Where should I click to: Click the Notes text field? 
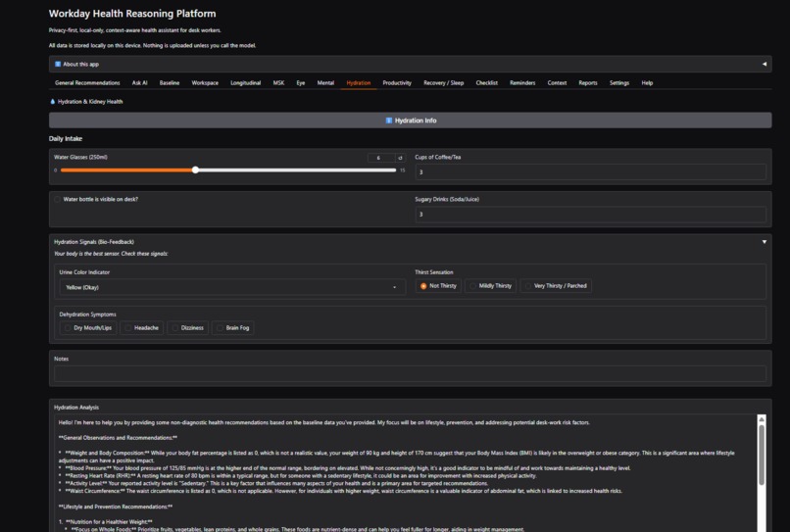(410, 374)
